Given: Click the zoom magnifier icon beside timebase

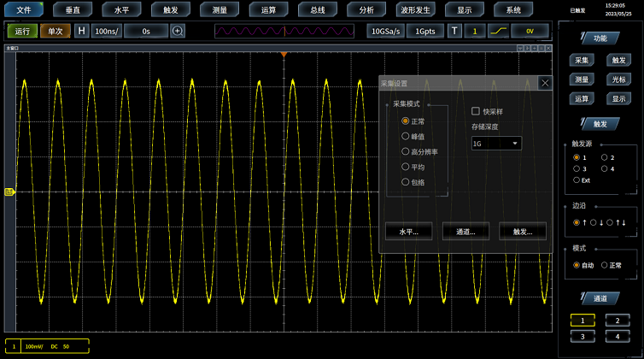Looking at the screenshot, I should (178, 31).
